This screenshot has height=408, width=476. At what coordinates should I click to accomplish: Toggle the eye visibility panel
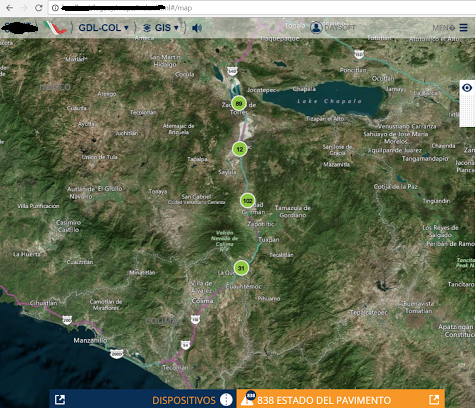467,88
